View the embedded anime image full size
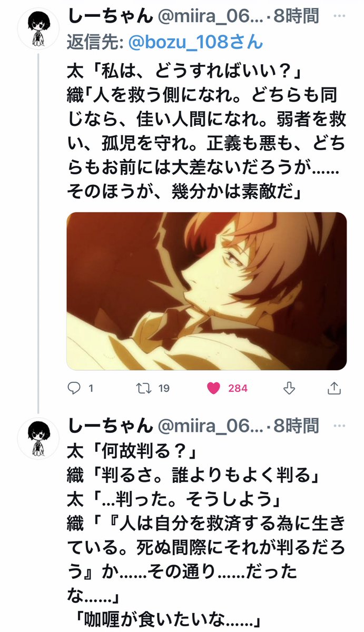The width and height of the screenshot is (364, 632). click(206, 291)
